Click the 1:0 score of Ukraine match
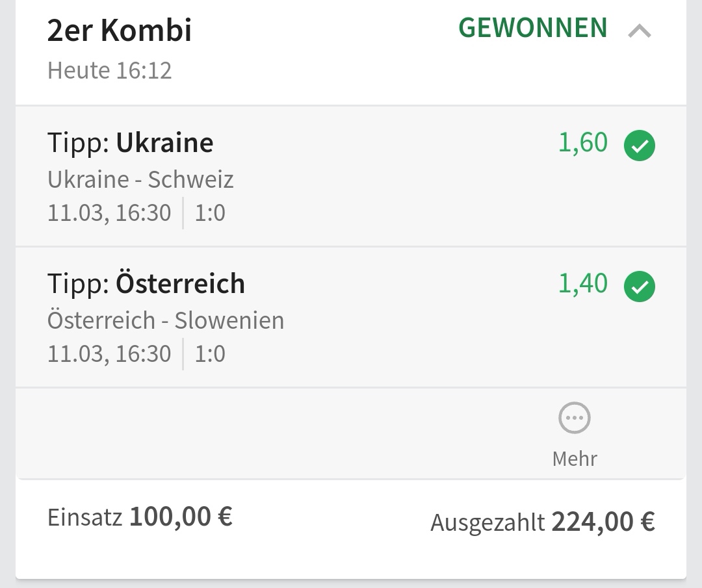The height and width of the screenshot is (588, 702). pos(210,213)
